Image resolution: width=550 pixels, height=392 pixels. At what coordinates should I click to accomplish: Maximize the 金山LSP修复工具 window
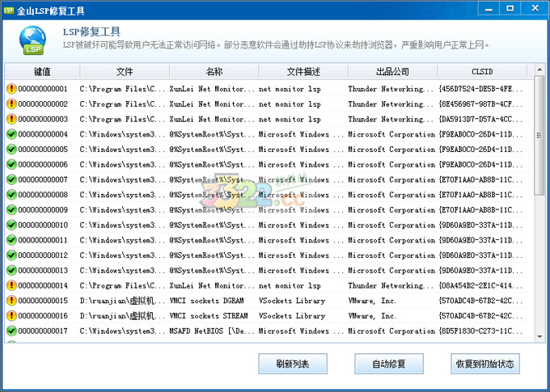pyautogui.click(x=510, y=8)
